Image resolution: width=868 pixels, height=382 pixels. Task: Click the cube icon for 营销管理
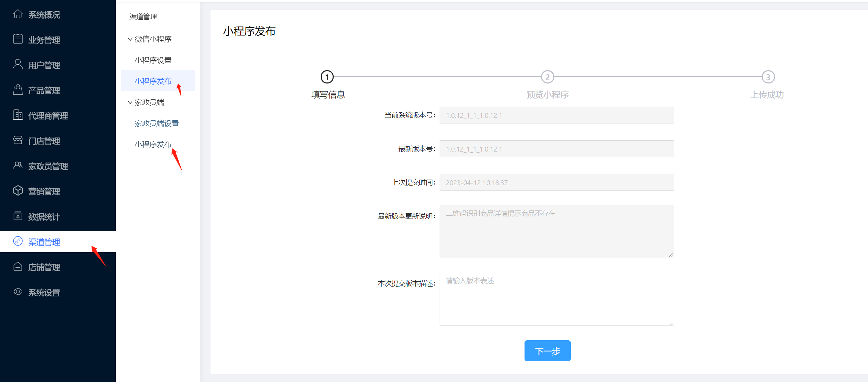click(18, 190)
